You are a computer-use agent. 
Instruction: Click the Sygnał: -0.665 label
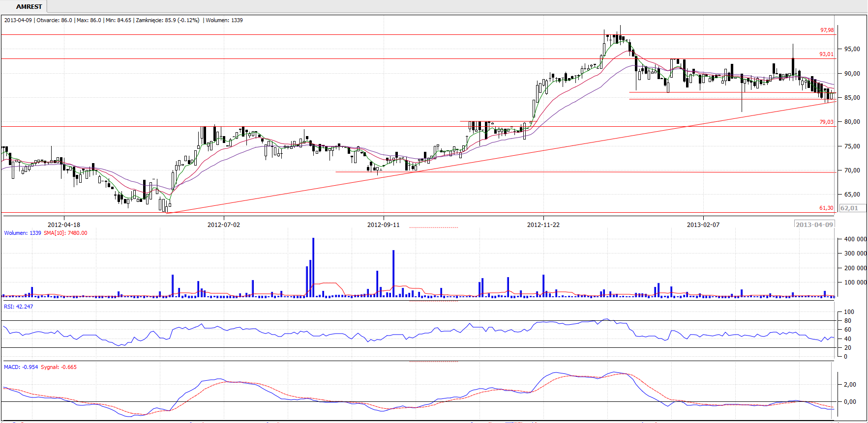[x=59, y=367]
